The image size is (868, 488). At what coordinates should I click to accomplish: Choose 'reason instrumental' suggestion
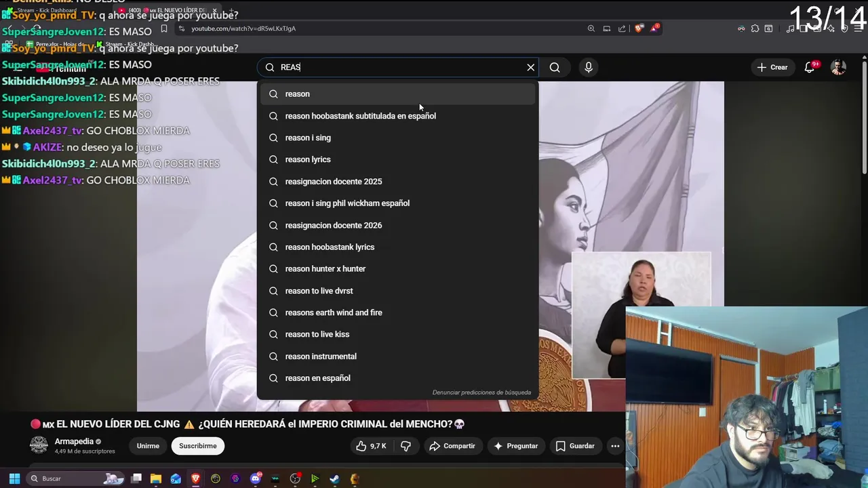coord(398,357)
